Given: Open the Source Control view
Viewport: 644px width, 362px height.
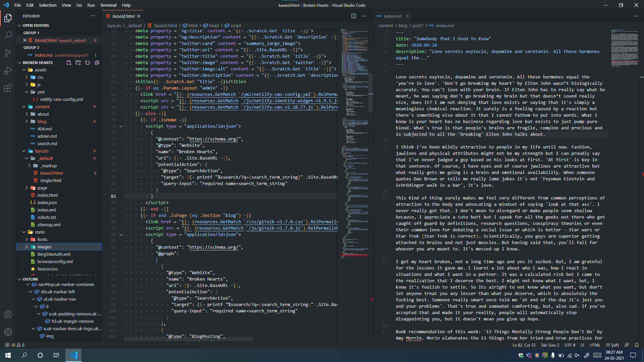Looking at the screenshot, I should click(x=8, y=53).
